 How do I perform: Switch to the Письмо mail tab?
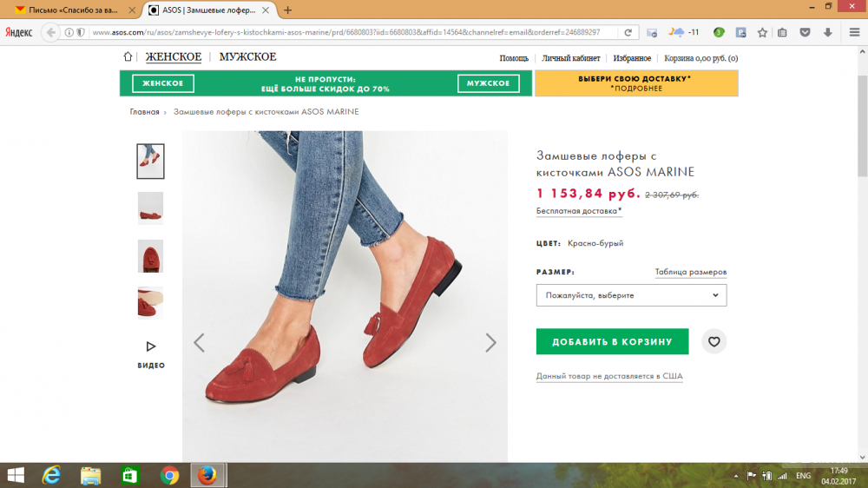click(x=72, y=10)
